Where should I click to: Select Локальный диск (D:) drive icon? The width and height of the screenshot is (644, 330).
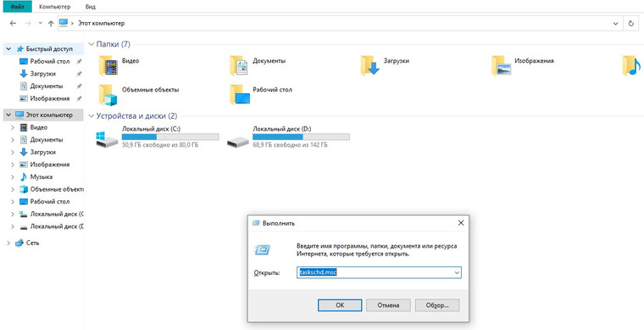coord(238,142)
